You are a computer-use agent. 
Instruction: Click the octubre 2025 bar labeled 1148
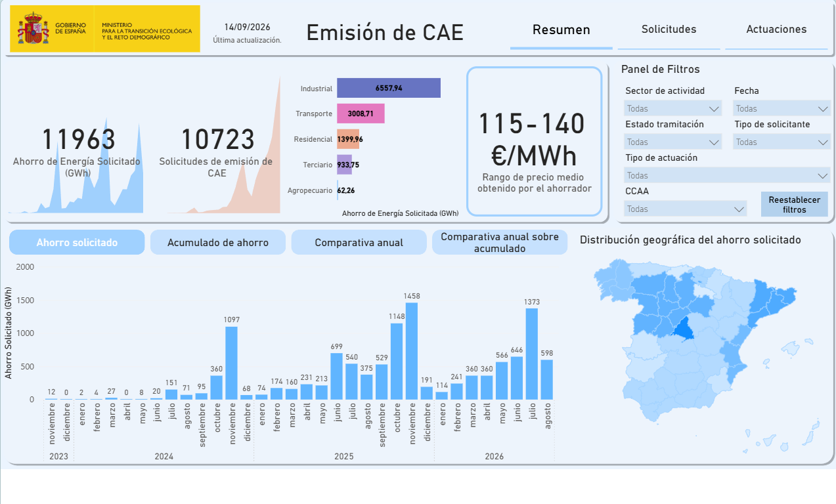click(397, 362)
